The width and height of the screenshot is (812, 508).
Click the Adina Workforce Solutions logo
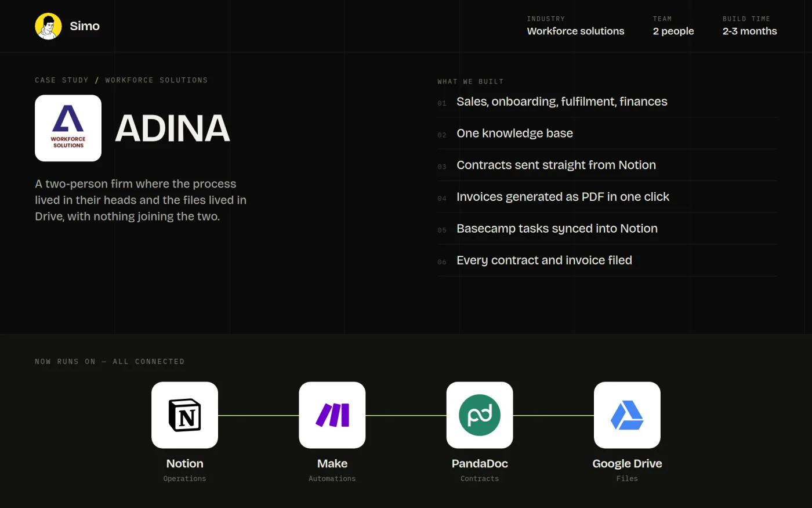(x=68, y=128)
